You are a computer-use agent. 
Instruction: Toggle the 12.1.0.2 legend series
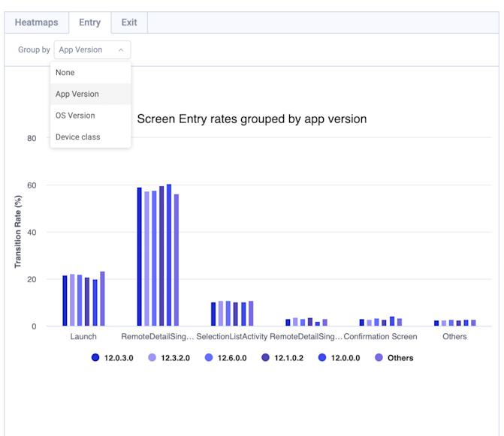[x=282, y=358]
